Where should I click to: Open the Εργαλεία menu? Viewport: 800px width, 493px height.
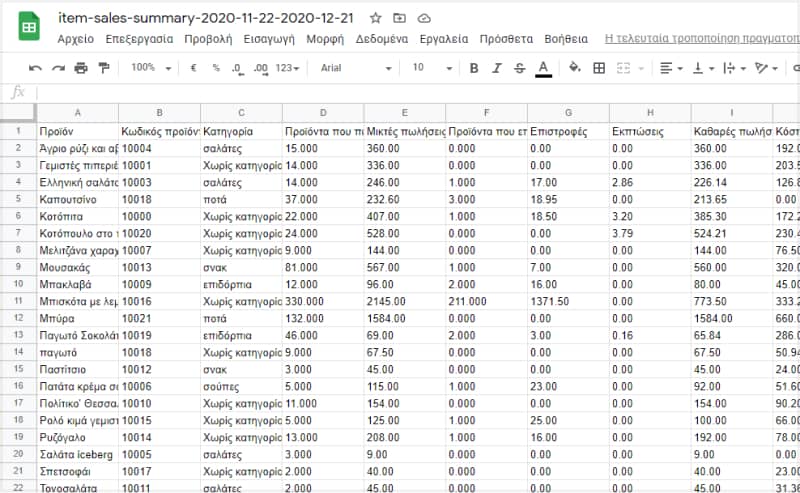tap(443, 39)
